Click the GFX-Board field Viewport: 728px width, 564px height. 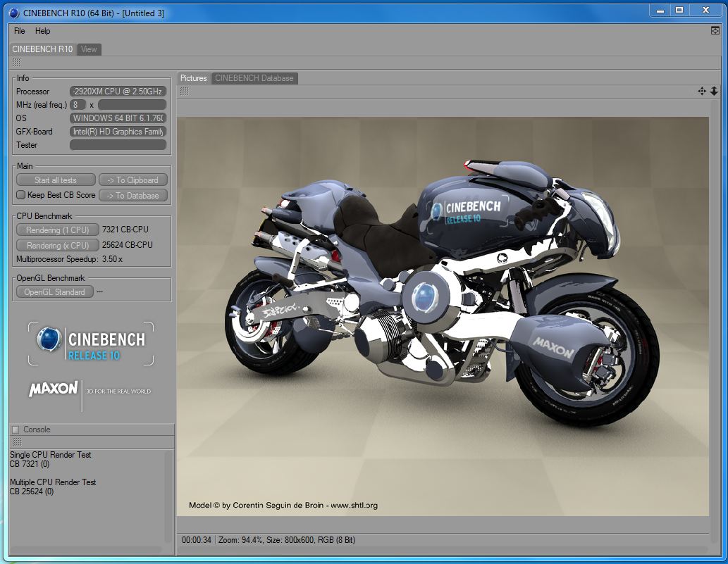118,132
